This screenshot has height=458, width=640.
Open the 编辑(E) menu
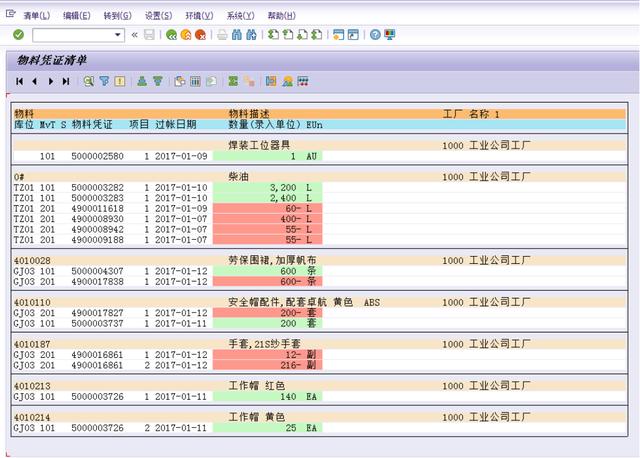[77, 16]
